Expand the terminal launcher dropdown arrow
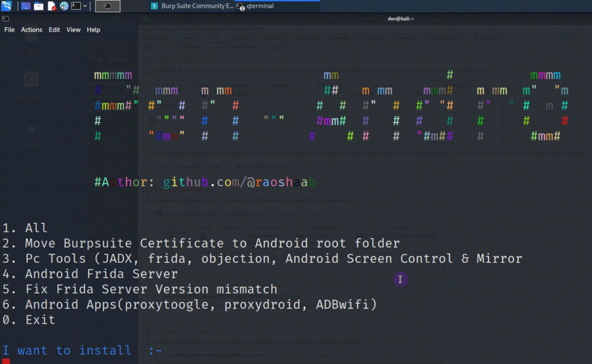The height and width of the screenshot is (364, 592). pyautogui.click(x=86, y=6)
